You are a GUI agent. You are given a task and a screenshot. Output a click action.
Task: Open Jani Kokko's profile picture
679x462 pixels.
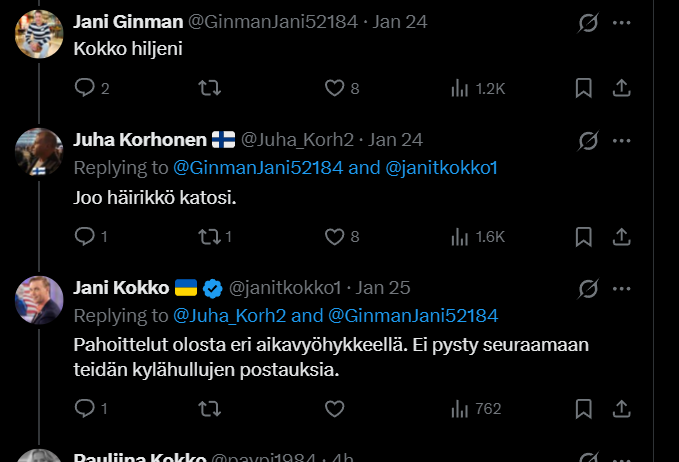point(40,299)
